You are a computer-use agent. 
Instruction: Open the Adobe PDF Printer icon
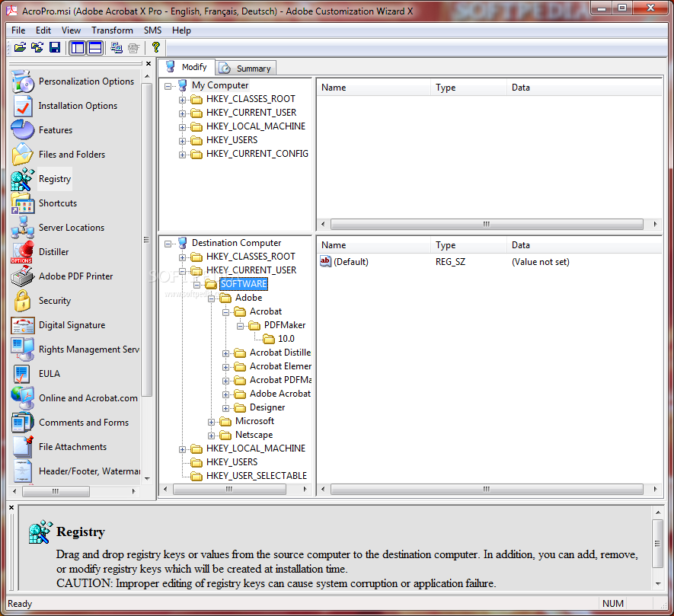point(22,276)
